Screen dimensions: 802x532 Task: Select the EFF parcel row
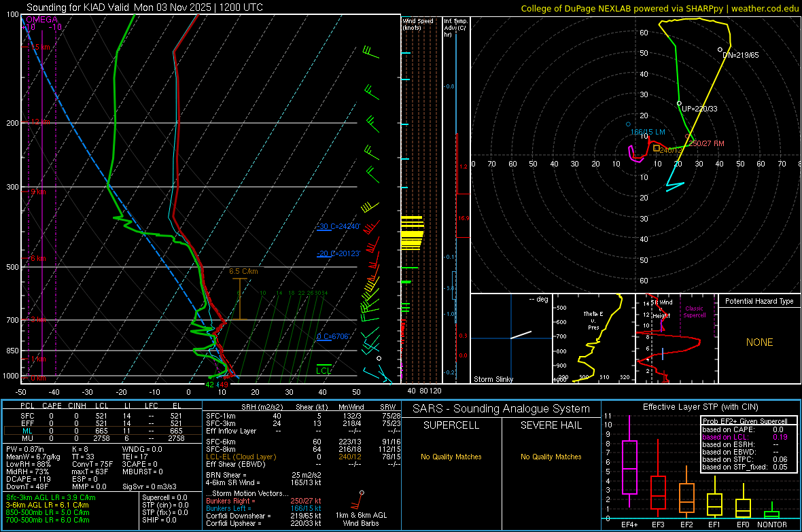102,423
